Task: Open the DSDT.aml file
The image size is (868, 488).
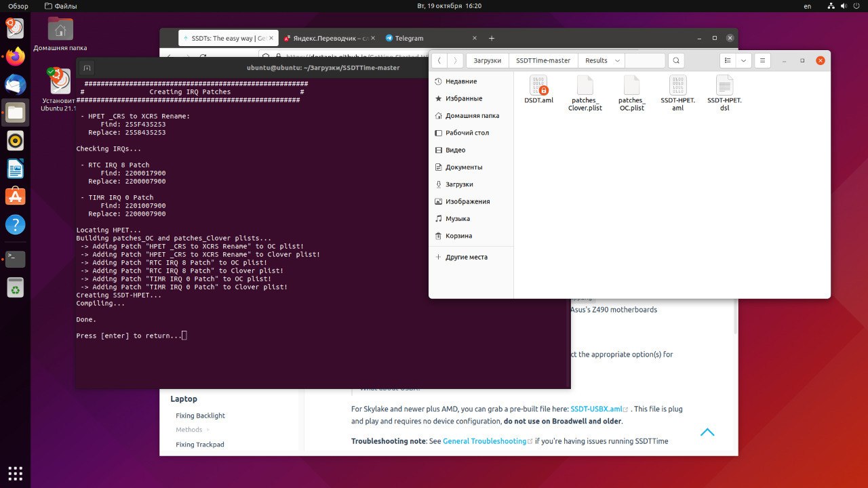Action: (538, 87)
